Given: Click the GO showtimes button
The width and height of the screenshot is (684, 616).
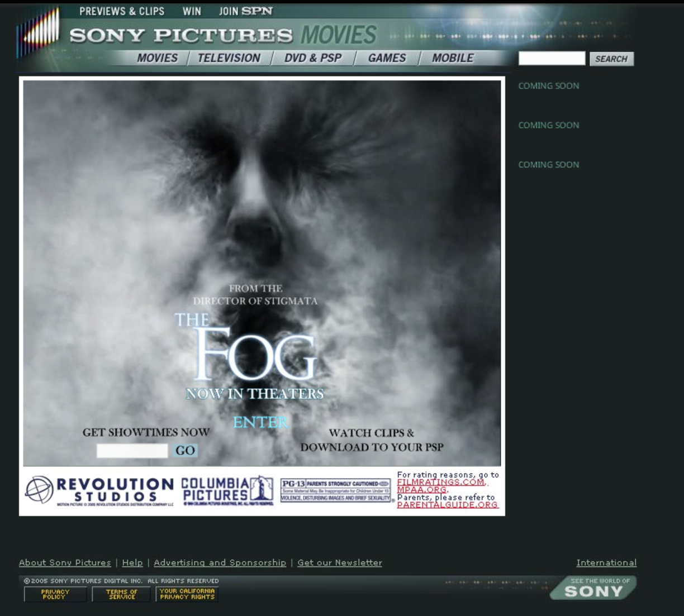Looking at the screenshot, I should coord(186,451).
